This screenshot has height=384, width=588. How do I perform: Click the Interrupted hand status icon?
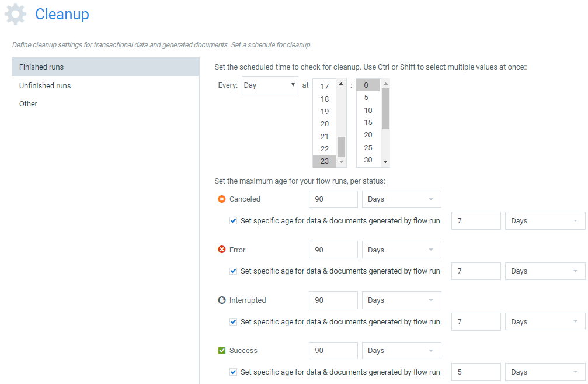(x=222, y=300)
